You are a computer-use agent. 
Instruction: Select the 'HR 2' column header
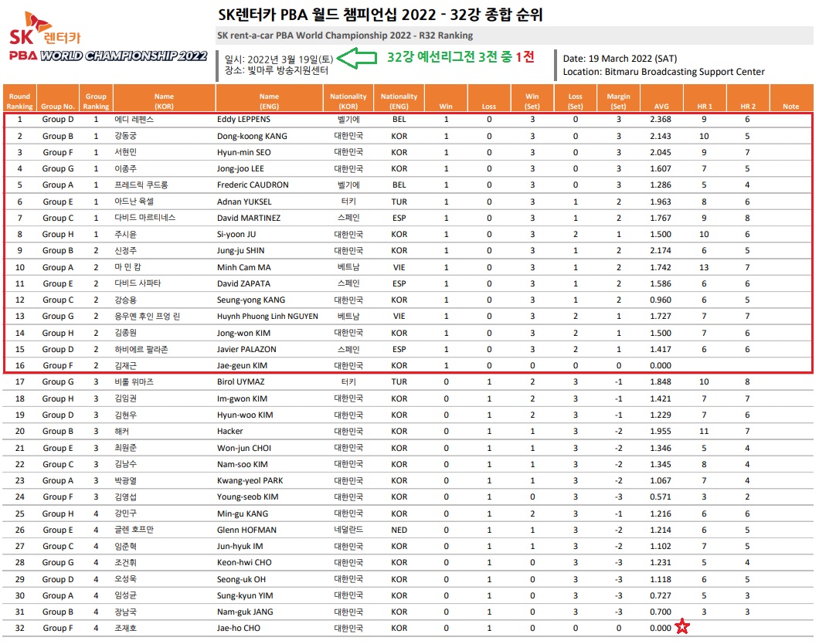(747, 98)
